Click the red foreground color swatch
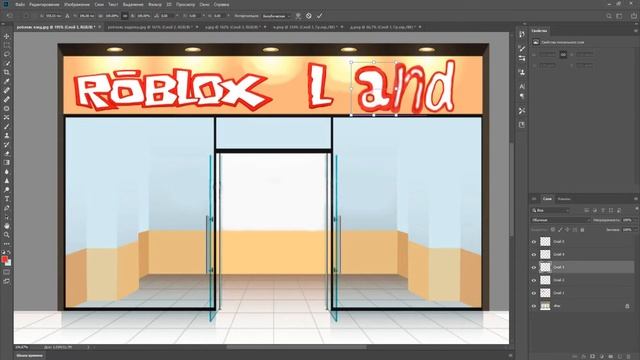Screen dimensions: 640x360 4,260
